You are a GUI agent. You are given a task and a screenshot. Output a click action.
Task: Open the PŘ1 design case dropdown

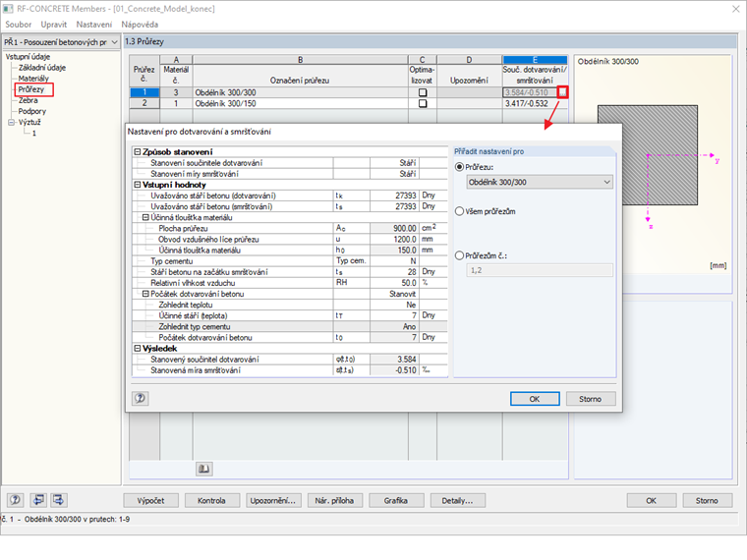(61, 42)
